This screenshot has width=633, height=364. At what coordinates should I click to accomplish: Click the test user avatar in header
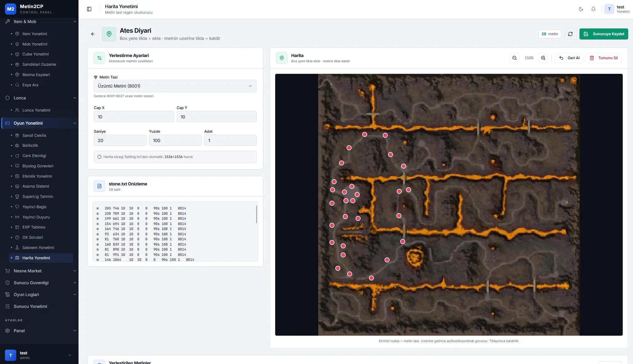609,9
